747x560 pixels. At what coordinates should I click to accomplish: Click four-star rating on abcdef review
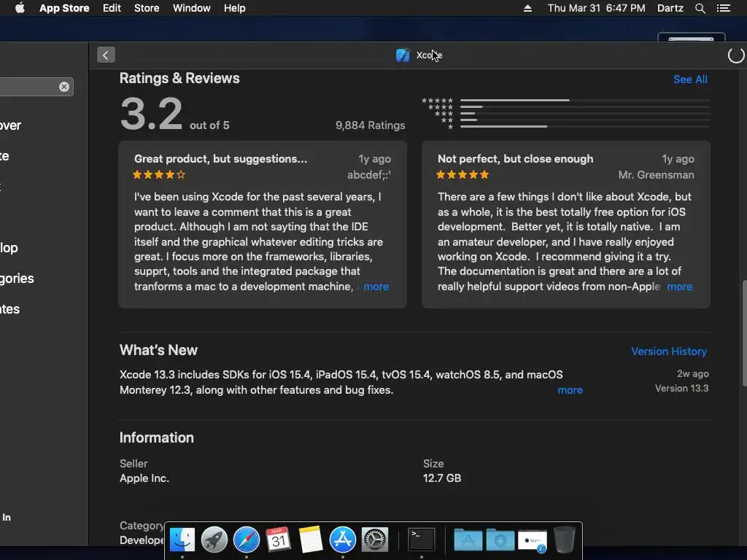coord(159,175)
